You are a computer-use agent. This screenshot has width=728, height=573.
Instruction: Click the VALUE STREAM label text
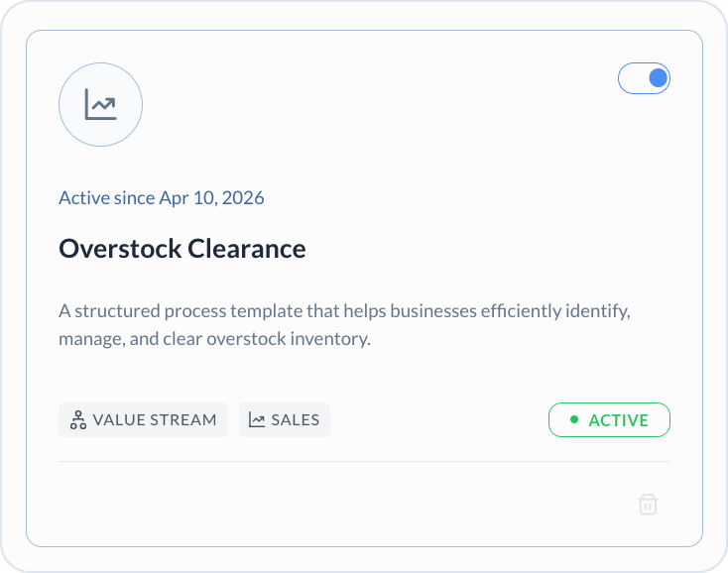[x=155, y=420]
